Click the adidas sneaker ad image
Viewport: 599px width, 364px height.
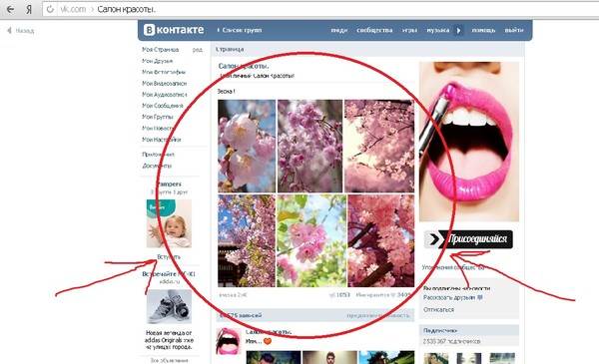click(169, 306)
